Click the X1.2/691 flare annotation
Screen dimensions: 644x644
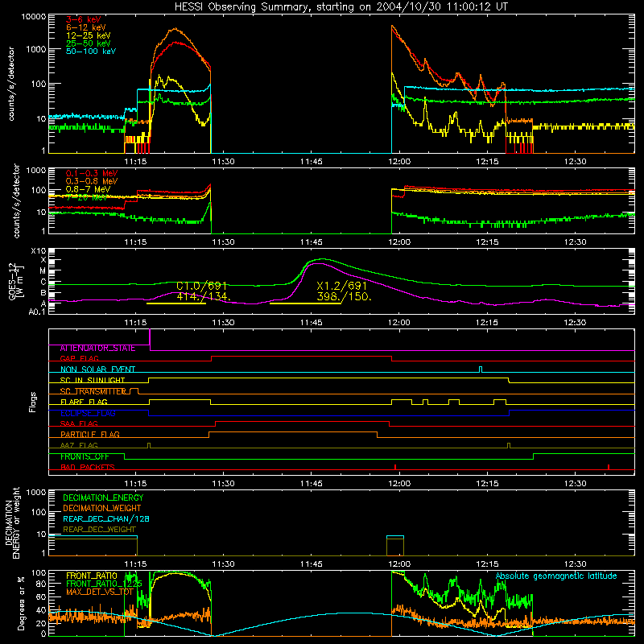click(x=341, y=286)
